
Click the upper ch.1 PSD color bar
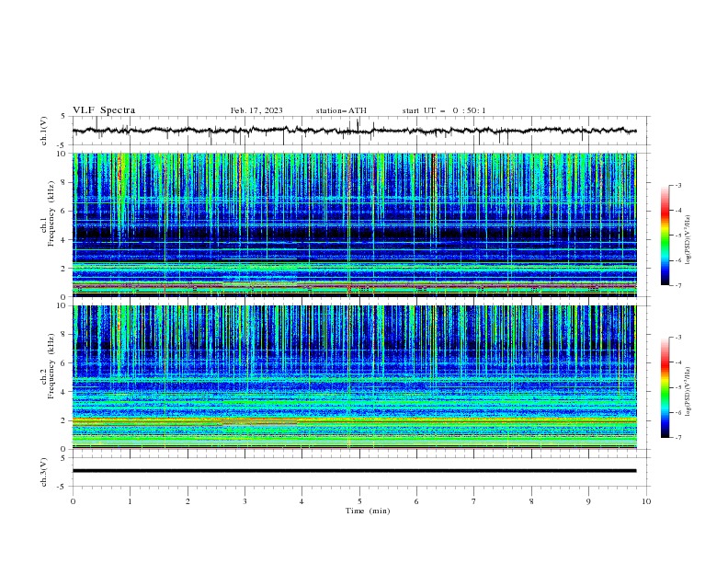(x=665, y=236)
